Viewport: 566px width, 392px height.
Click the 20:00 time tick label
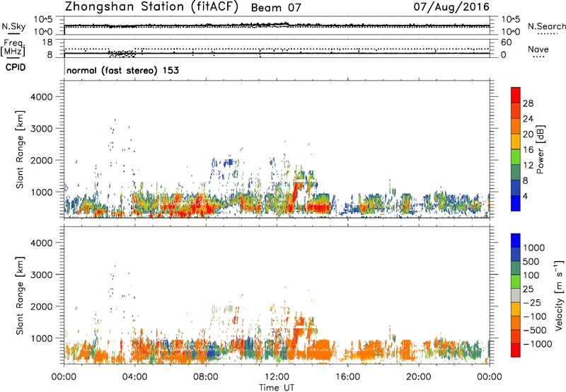[x=419, y=377]
